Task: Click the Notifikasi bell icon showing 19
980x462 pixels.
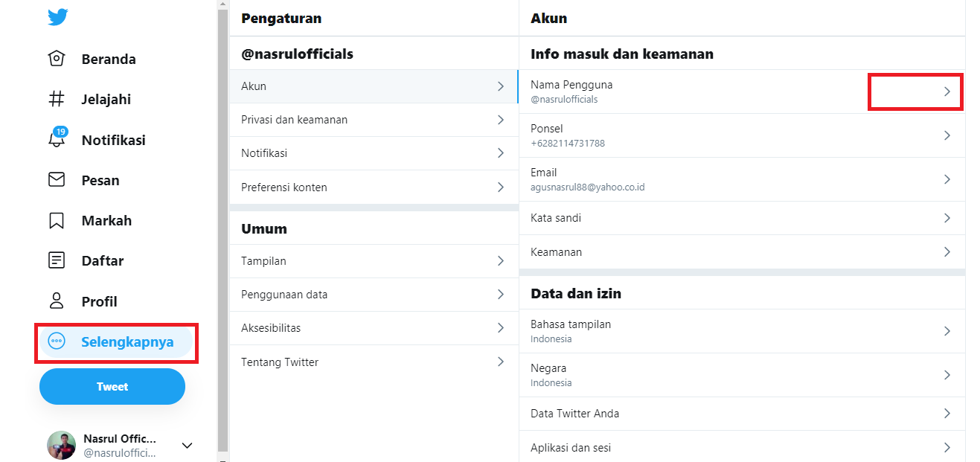Action: [x=56, y=139]
